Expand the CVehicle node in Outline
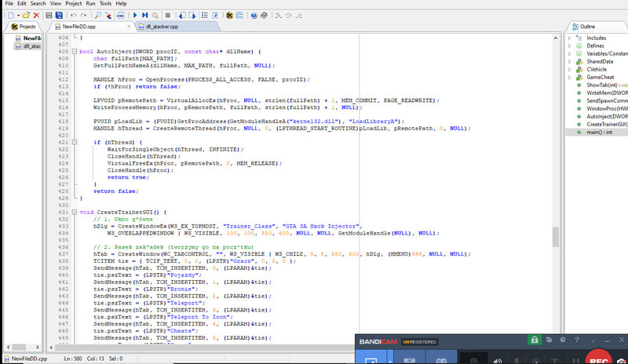 click(x=569, y=69)
